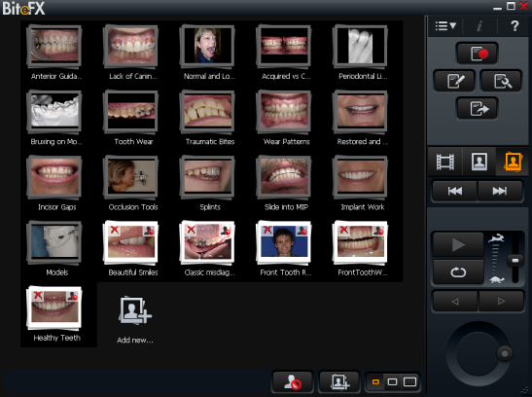Select the small thumbnail size option
532x397 pixels.
375,382
